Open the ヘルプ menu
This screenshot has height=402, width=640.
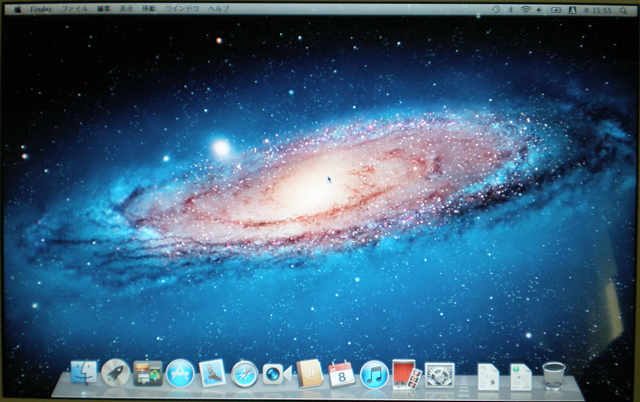[x=218, y=9]
